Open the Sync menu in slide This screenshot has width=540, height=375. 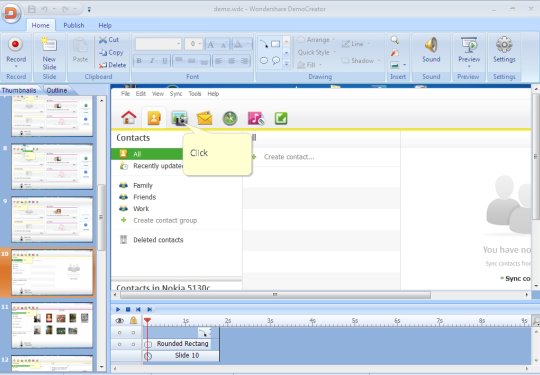(176, 94)
